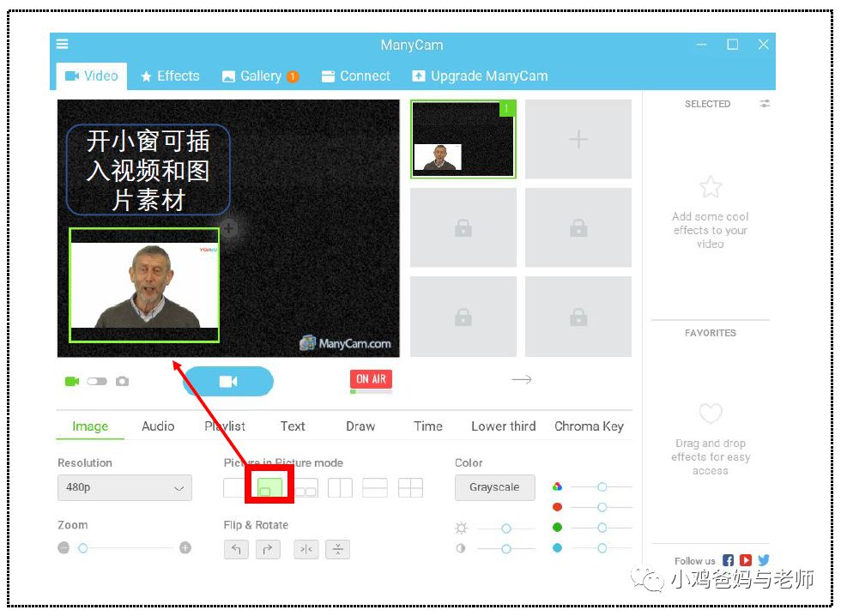The width and height of the screenshot is (841, 616).
Task: Add a new video source preset
Action: coord(578,139)
